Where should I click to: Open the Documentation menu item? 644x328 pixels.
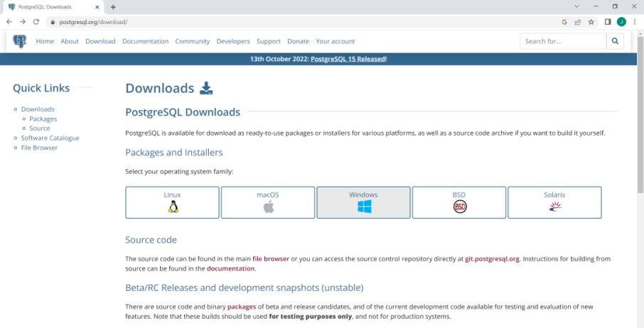click(x=146, y=41)
